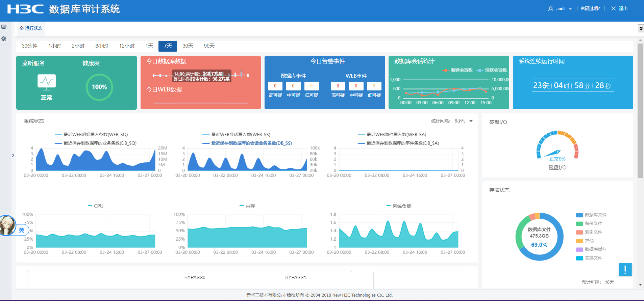Click the 磁盘I/O gauge dial
Image resolution: width=644 pixels, height=301 pixels.
tap(558, 146)
